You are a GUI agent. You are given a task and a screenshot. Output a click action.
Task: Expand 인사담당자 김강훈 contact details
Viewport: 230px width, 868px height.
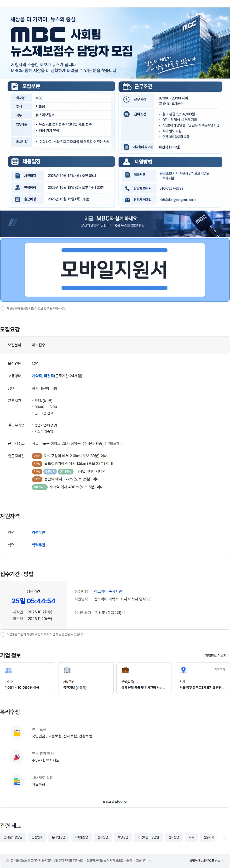pos(124,613)
